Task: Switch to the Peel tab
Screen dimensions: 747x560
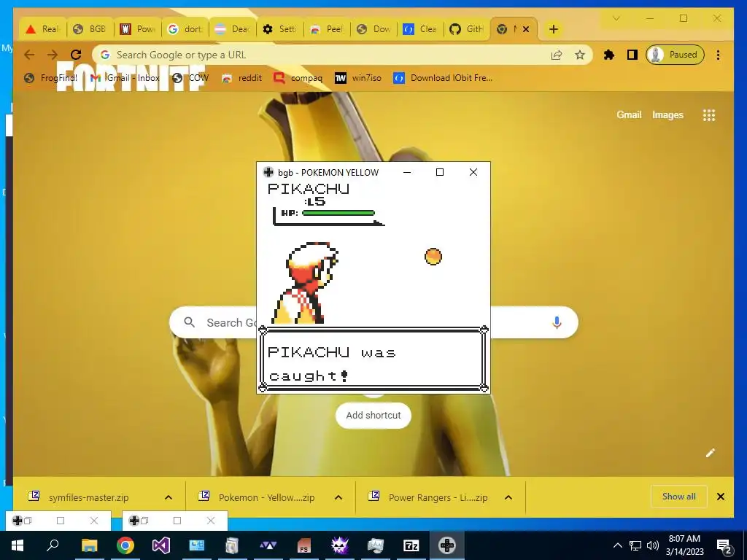Action: pyautogui.click(x=328, y=29)
